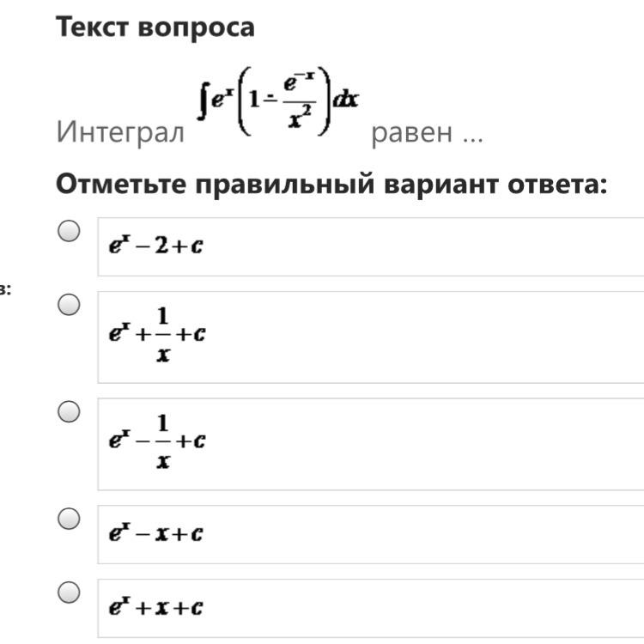Click the answer box containing eˣ − 2 + c
Viewport: 644px width, 644px height.
pyautogui.click(x=370, y=246)
